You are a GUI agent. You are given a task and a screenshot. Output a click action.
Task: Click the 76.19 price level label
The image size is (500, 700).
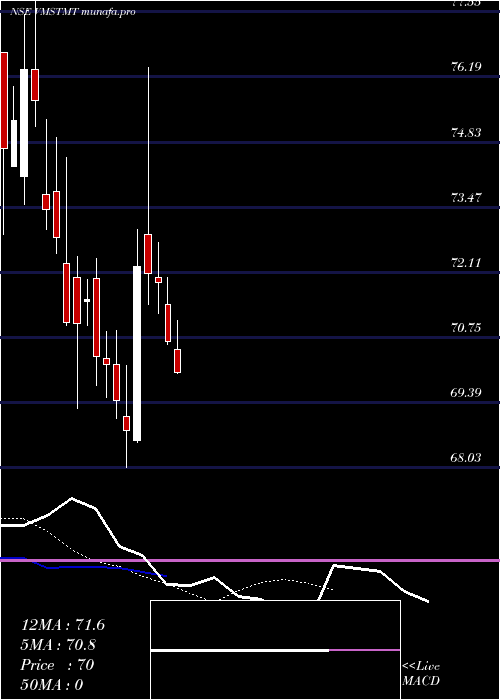coord(466,67)
